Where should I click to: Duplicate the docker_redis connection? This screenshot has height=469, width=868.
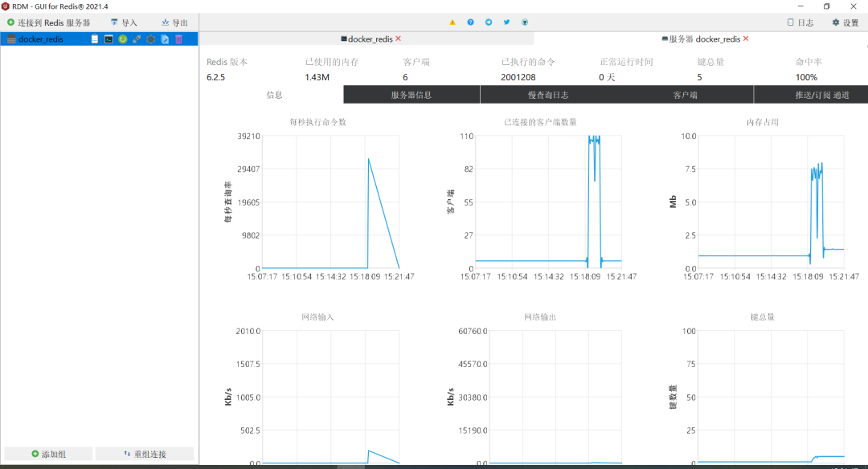click(165, 39)
